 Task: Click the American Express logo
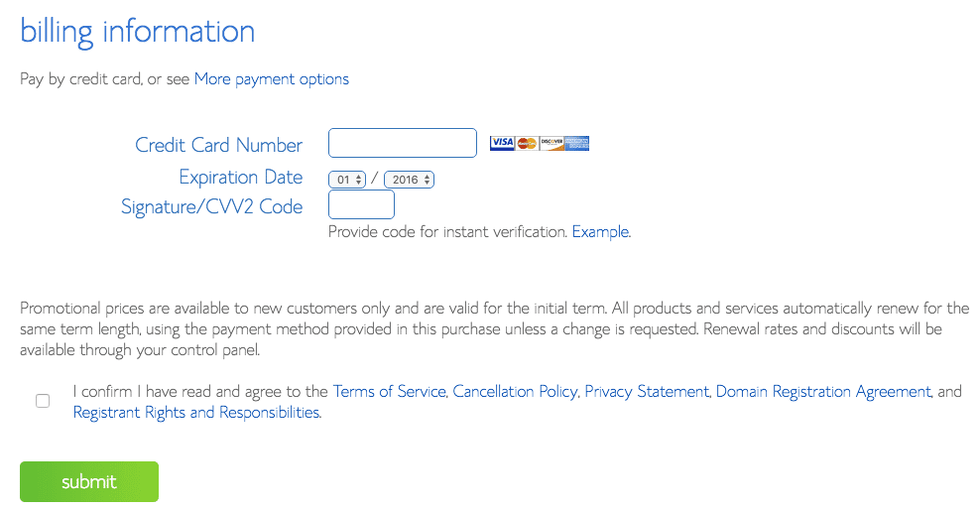point(577,143)
